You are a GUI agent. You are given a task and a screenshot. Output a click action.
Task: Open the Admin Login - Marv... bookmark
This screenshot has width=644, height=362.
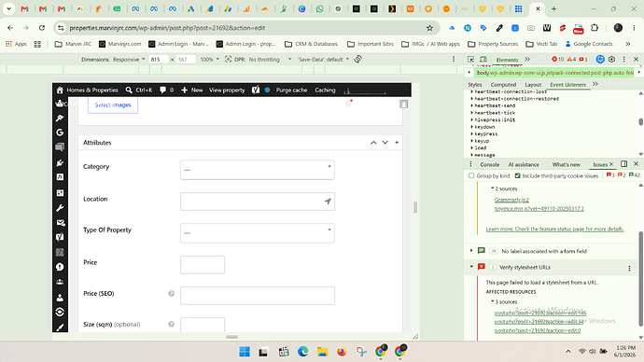click(x=178, y=44)
